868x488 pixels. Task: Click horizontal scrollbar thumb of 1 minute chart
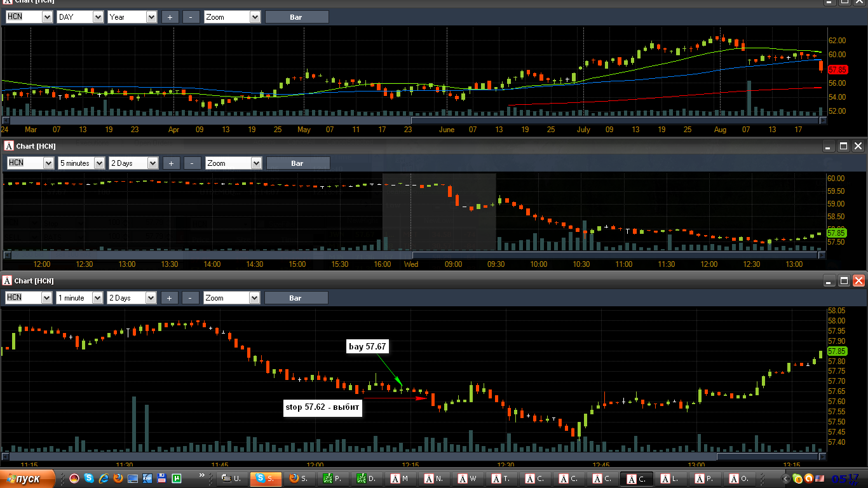(767, 456)
